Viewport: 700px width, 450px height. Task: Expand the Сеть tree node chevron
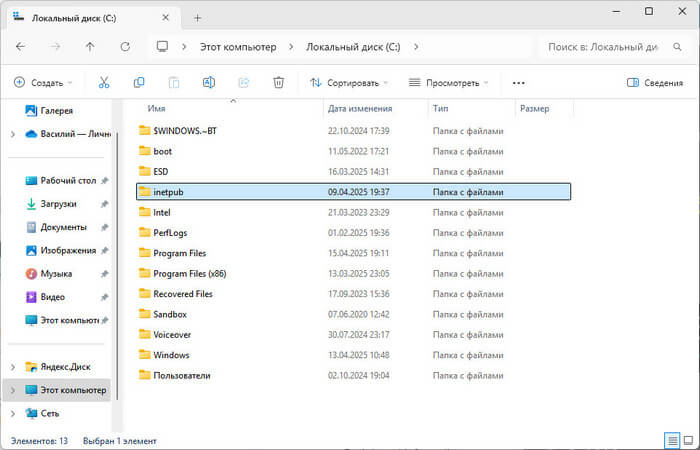coord(12,412)
